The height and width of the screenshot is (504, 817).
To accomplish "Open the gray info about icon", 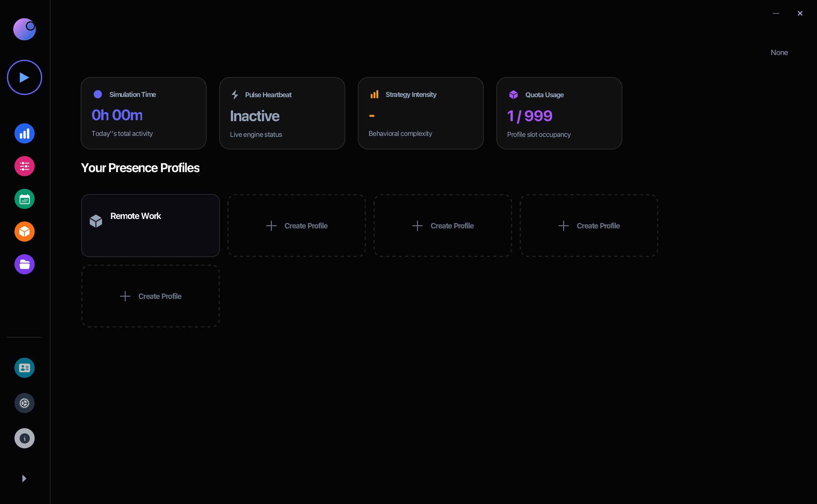I will pos(24,438).
